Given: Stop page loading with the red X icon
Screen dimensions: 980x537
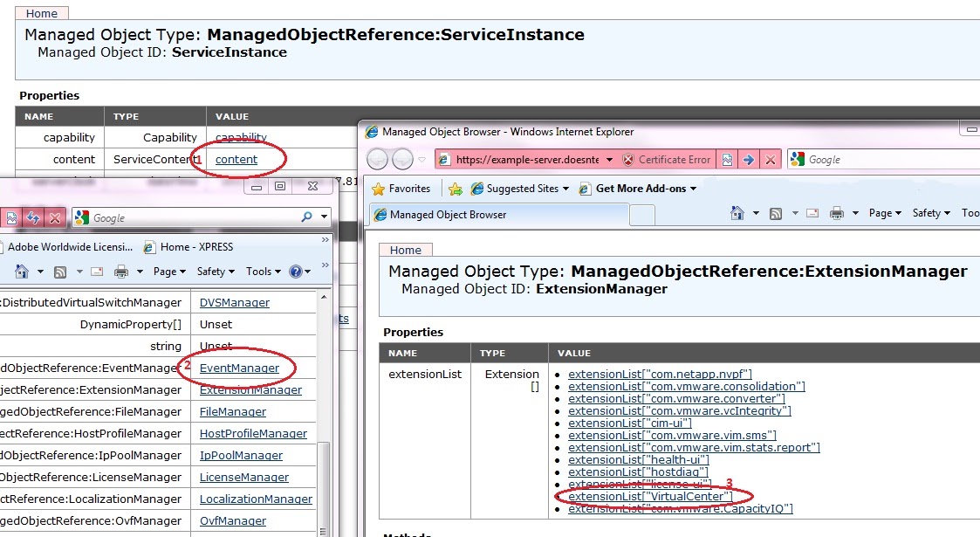Looking at the screenshot, I should point(54,218).
